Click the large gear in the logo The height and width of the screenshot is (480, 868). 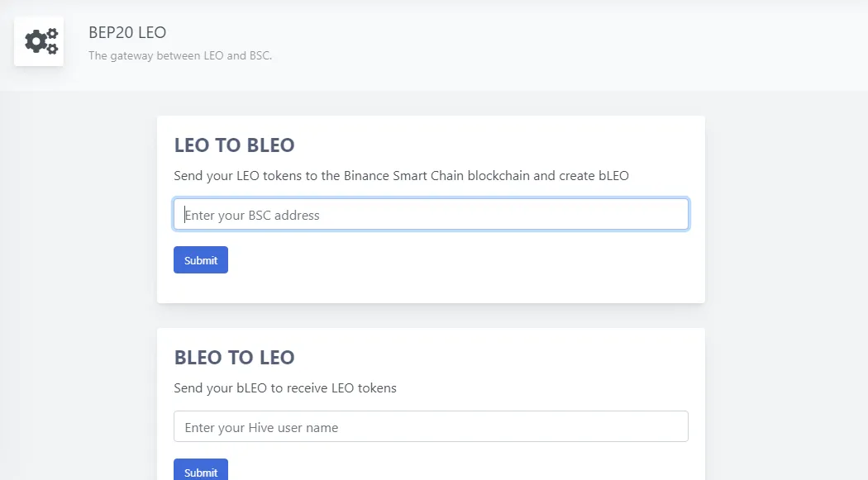tap(36, 41)
